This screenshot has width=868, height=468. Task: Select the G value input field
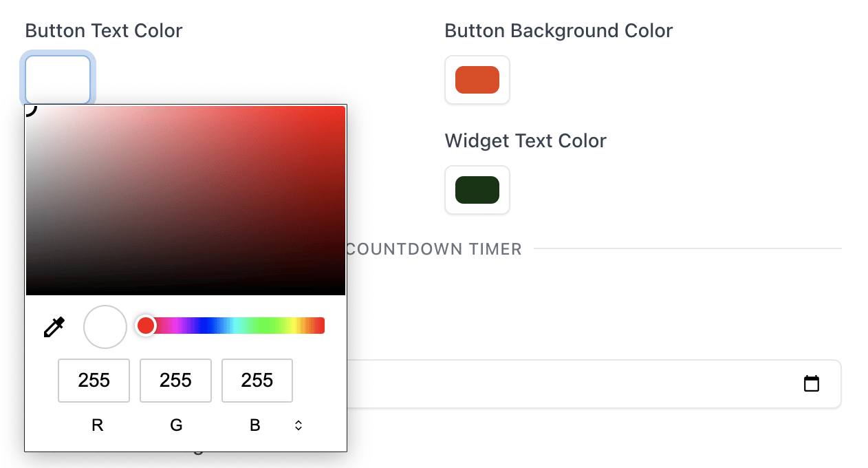tap(175, 381)
